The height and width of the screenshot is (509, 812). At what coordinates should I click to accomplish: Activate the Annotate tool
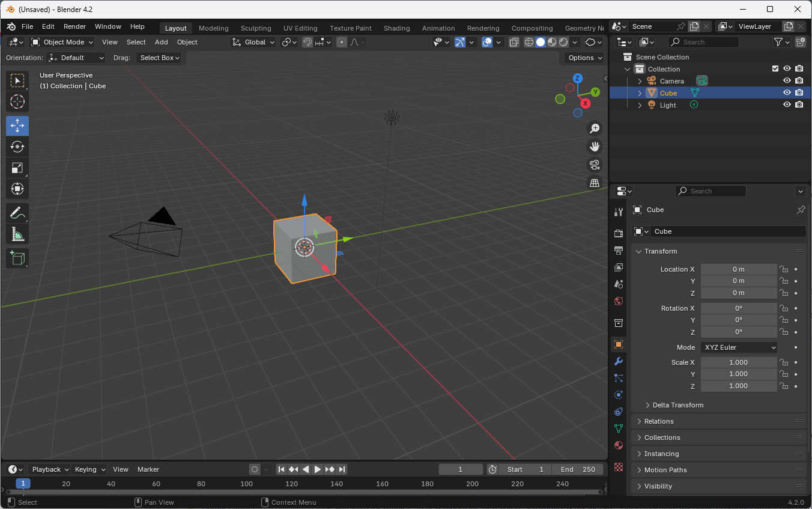[17, 213]
